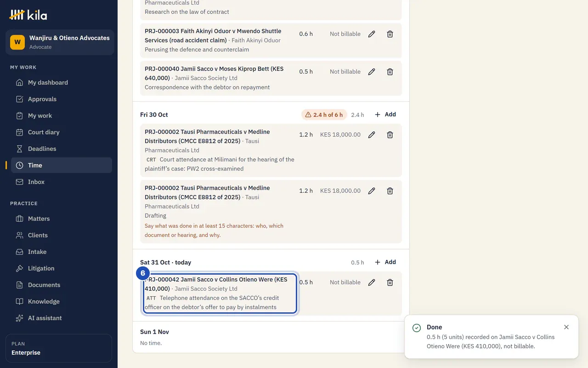Open the Court diary
588x368 pixels.
[62, 132]
